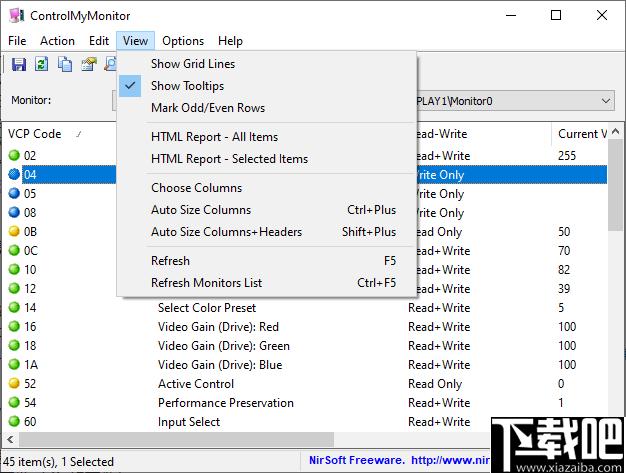Select Auto Size Columns

[x=267, y=210]
